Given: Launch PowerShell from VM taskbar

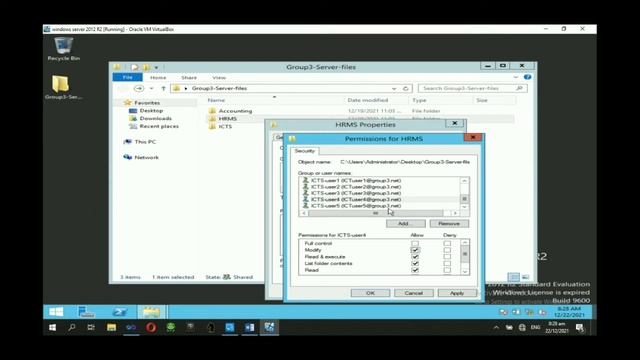Looking at the screenshot, I should (119, 312).
